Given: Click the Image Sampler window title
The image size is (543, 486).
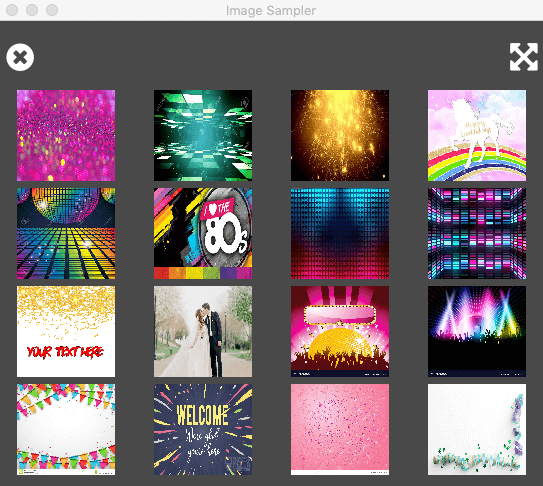Looking at the screenshot, I should (271, 10).
